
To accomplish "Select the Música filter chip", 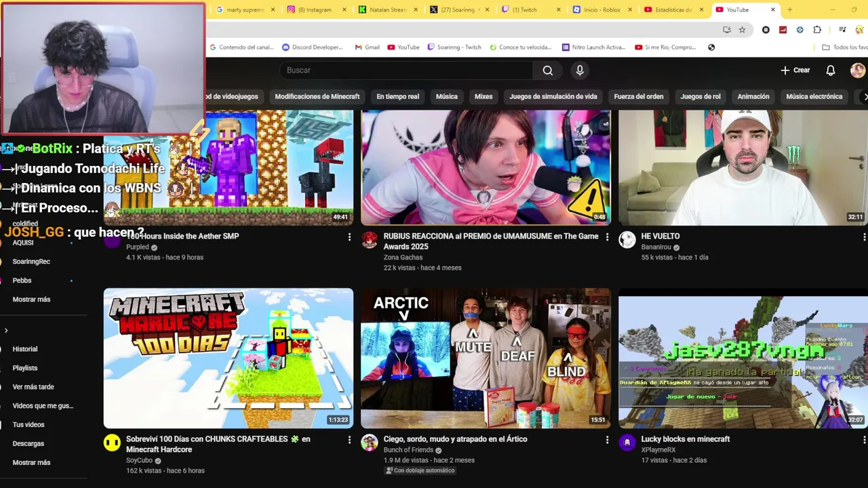I will pos(447,96).
